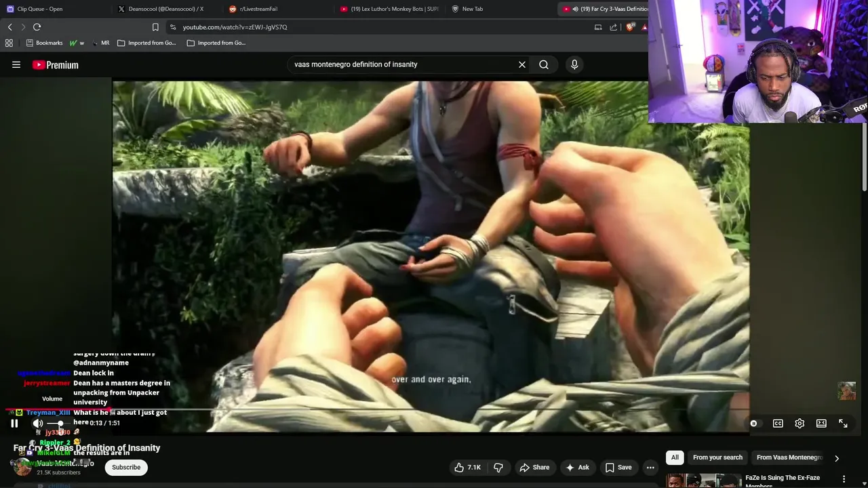Ask about this video
Viewport: 868px width, 488px height.
[577, 467]
